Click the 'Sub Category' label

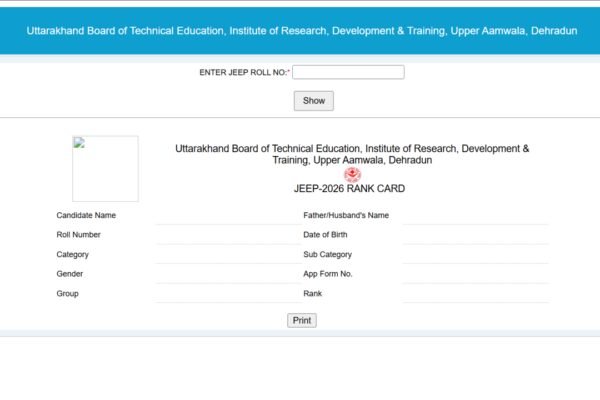pyautogui.click(x=328, y=255)
